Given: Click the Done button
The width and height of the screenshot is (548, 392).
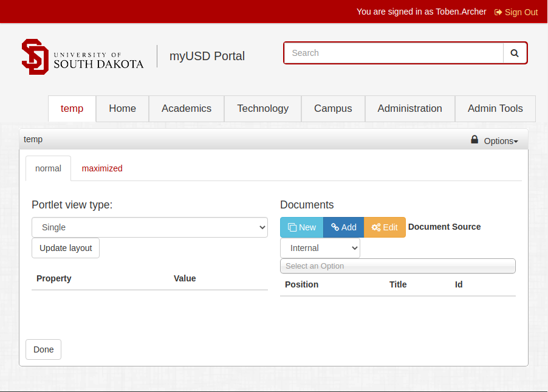Looking at the screenshot, I should tap(44, 349).
